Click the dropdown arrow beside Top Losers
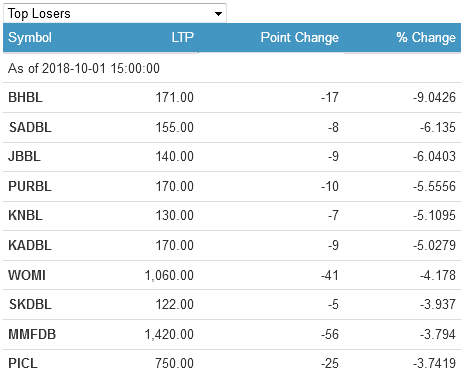 click(x=218, y=14)
